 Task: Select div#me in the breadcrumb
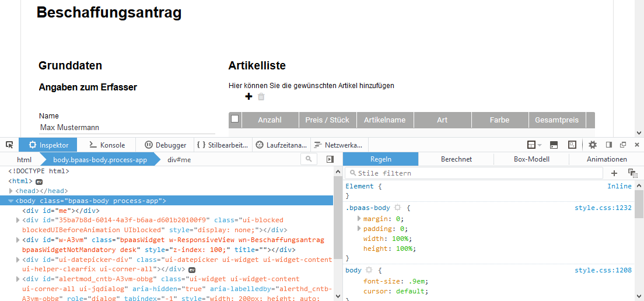point(179,159)
